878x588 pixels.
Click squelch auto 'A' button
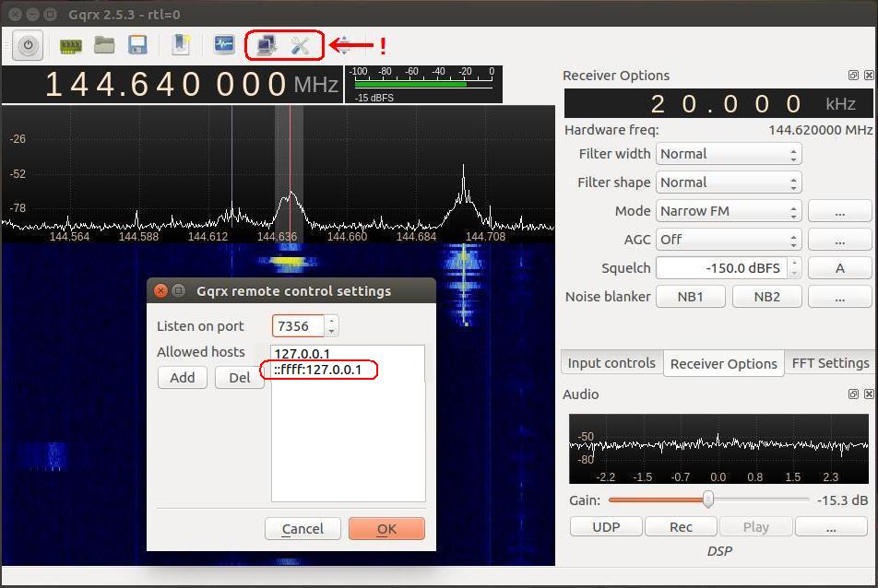pos(839,268)
